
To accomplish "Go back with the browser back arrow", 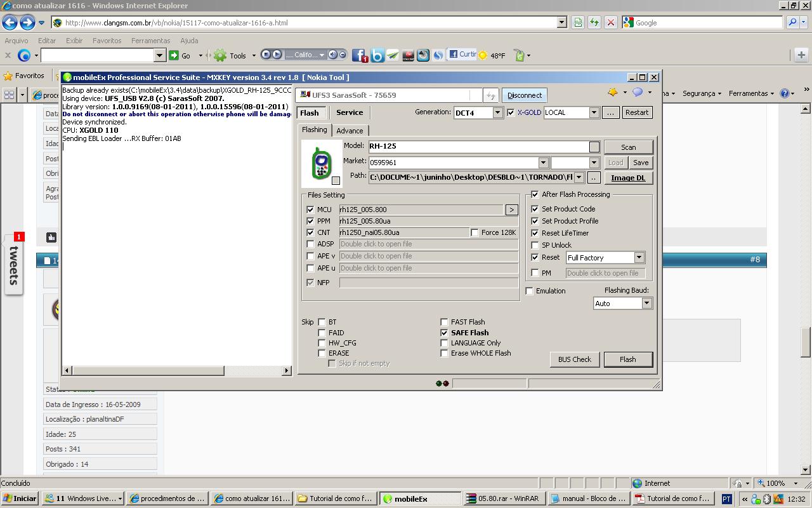I will point(10,23).
